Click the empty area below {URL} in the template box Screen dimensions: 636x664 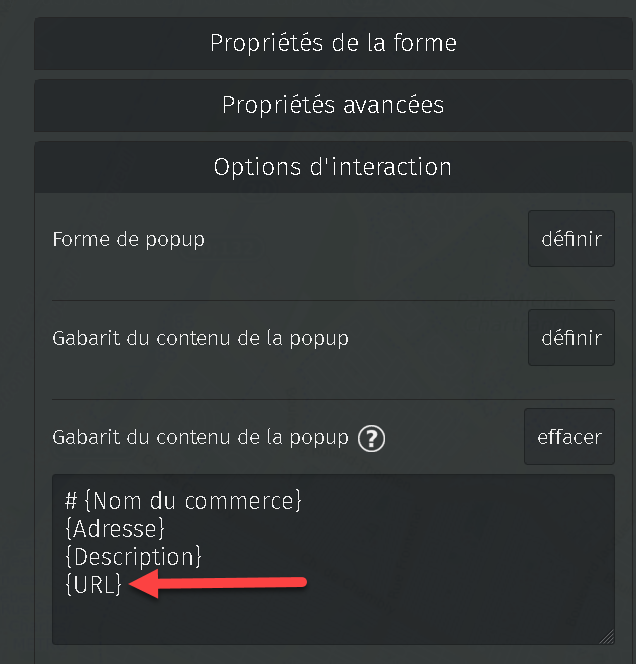[300, 620]
